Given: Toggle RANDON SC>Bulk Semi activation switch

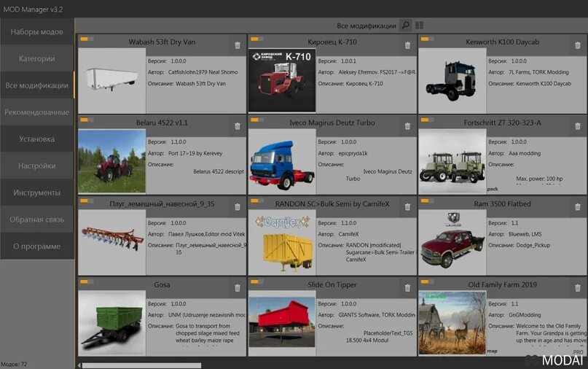Looking at the screenshot, I should click(x=257, y=201).
